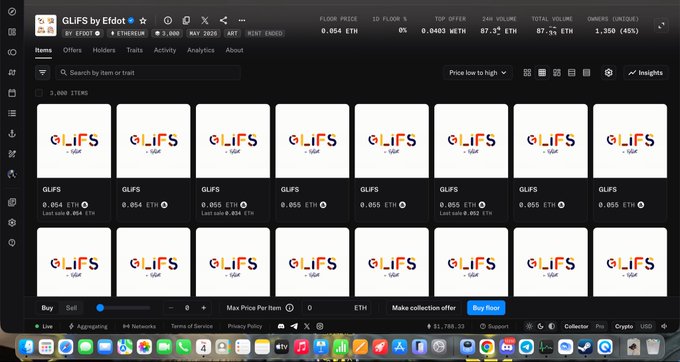The image size is (680, 362).
Task: Open the Support link in footer
Action: point(494,326)
